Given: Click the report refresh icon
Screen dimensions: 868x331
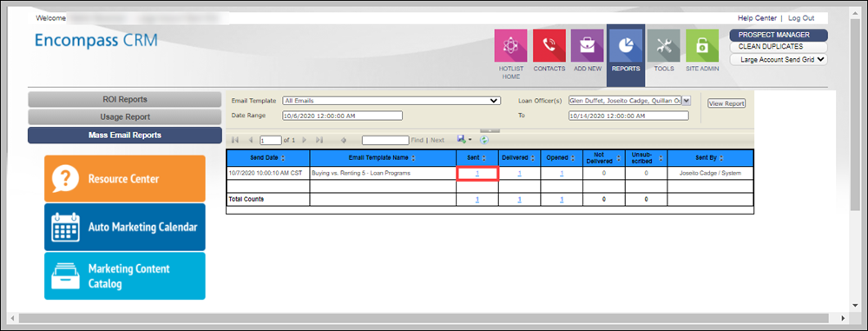Looking at the screenshot, I should 483,140.
